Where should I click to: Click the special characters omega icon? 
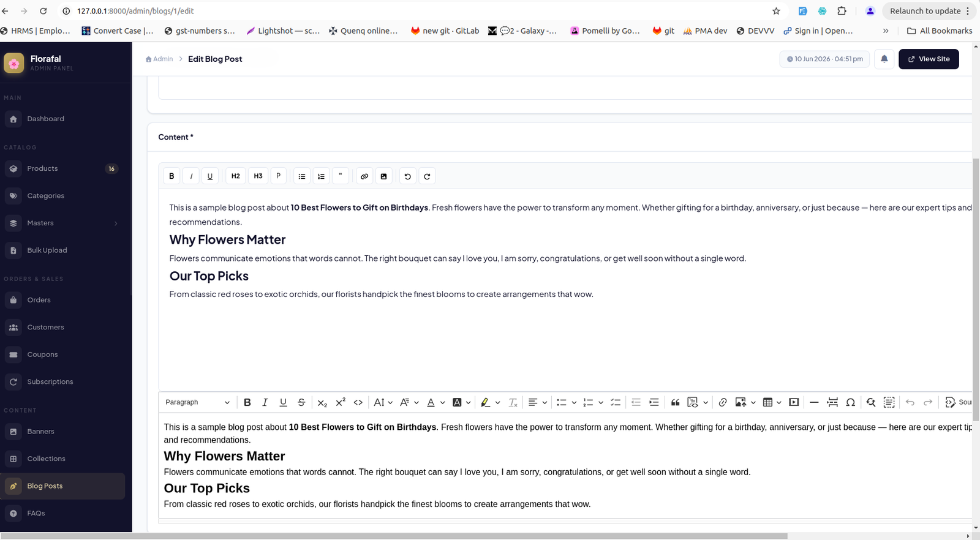point(851,402)
